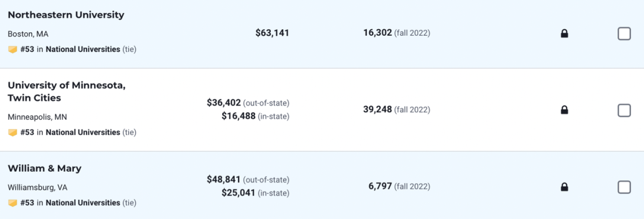Click University of Minnesota's yellow ranking badge icon

[x=13, y=132]
